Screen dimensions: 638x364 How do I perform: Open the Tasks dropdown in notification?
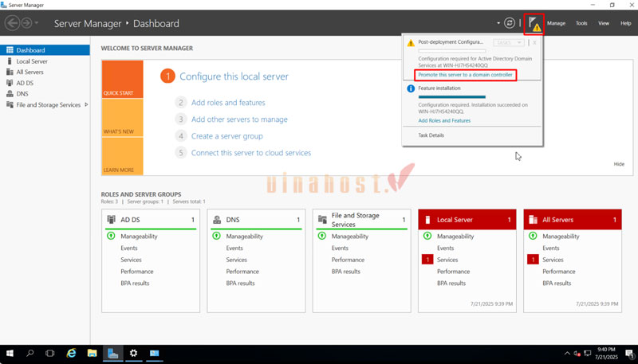click(508, 43)
